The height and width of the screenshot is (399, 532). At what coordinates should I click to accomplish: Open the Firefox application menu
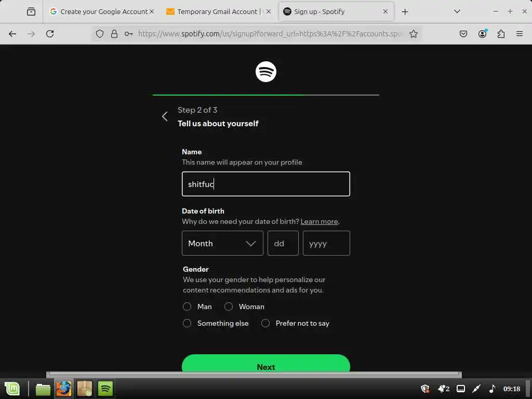(519, 34)
